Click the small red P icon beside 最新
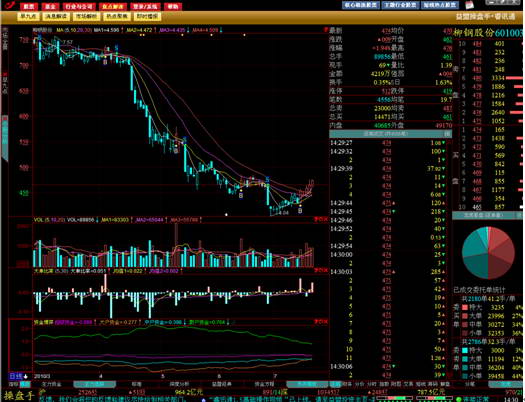The image size is (525, 402). click(x=325, y=30)
